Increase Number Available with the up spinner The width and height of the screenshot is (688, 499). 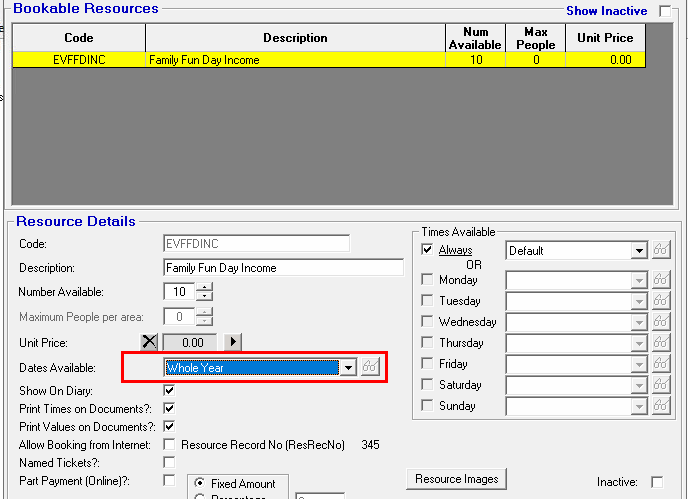tap(204, 287)
